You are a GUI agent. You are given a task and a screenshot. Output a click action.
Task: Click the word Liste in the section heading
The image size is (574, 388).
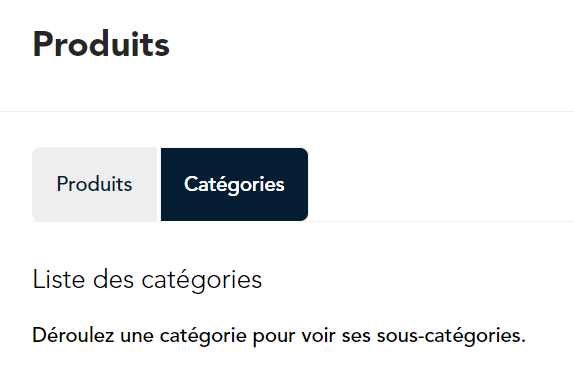pyautogui.click(x=59, y=279)
